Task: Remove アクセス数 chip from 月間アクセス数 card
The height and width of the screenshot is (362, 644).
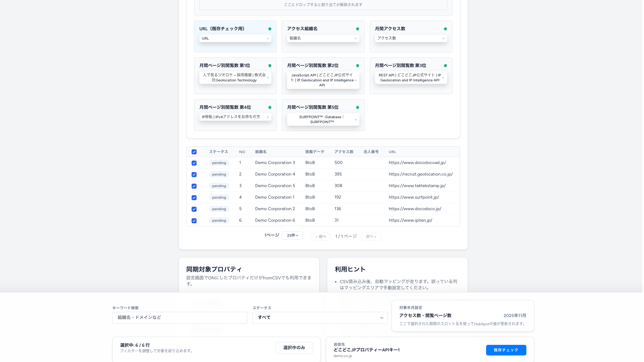Action: click(x=443, y=39)
